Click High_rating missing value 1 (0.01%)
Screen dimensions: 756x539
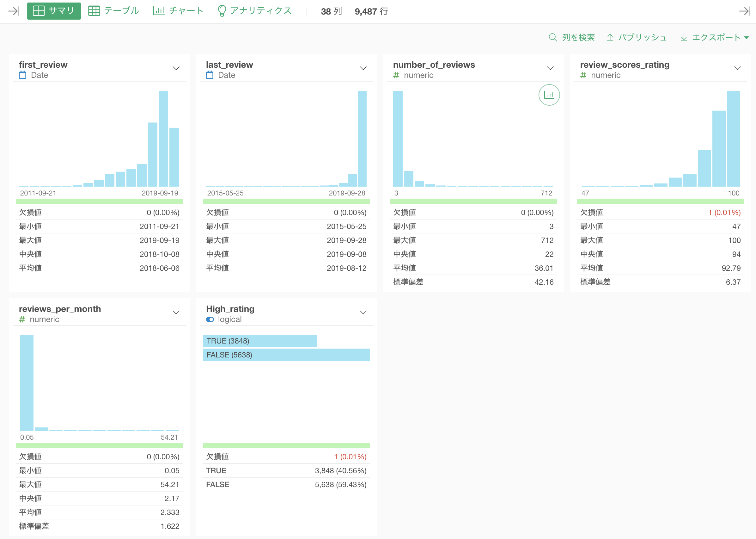(350, 457)
